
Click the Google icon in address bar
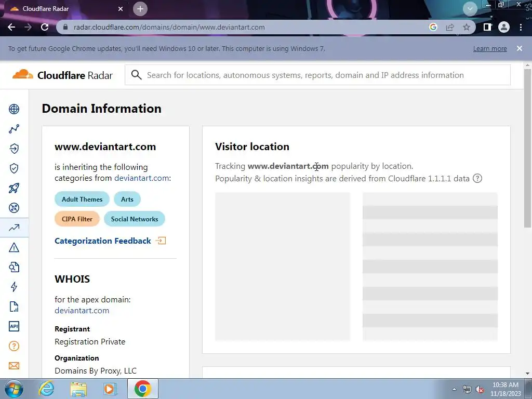click(433, 27)
